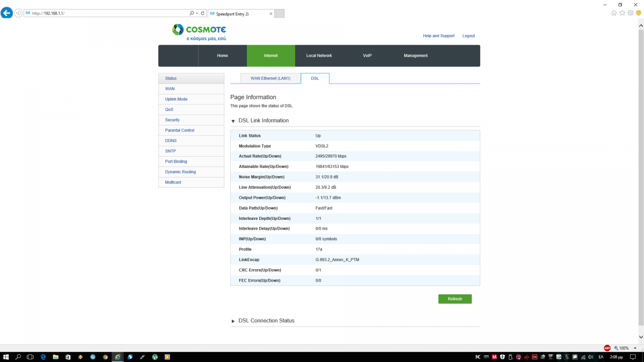Select Parental Control in the sidebar
Image resolution: width=644 pixels, height=362 pixels.
pos(180,130)
